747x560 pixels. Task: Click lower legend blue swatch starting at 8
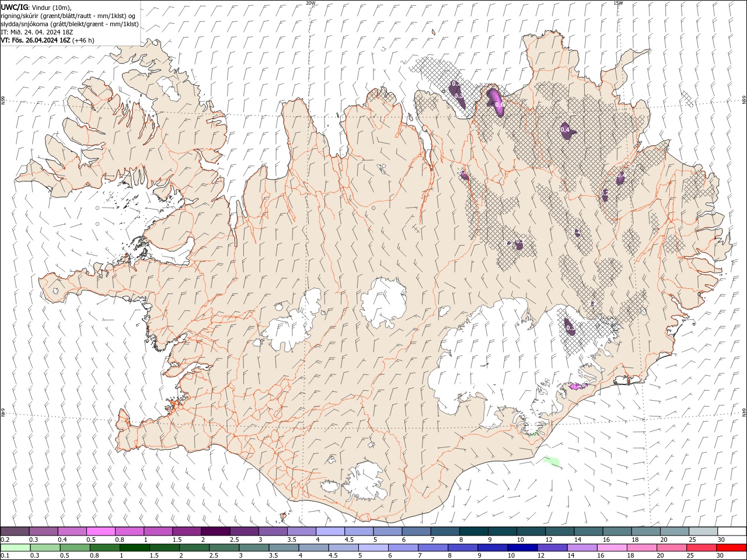462,548
